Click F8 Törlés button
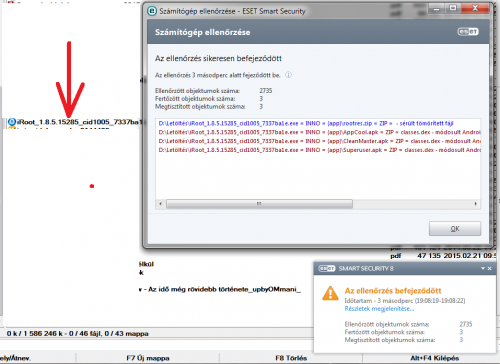500x364 pixels. click(291, 358)
